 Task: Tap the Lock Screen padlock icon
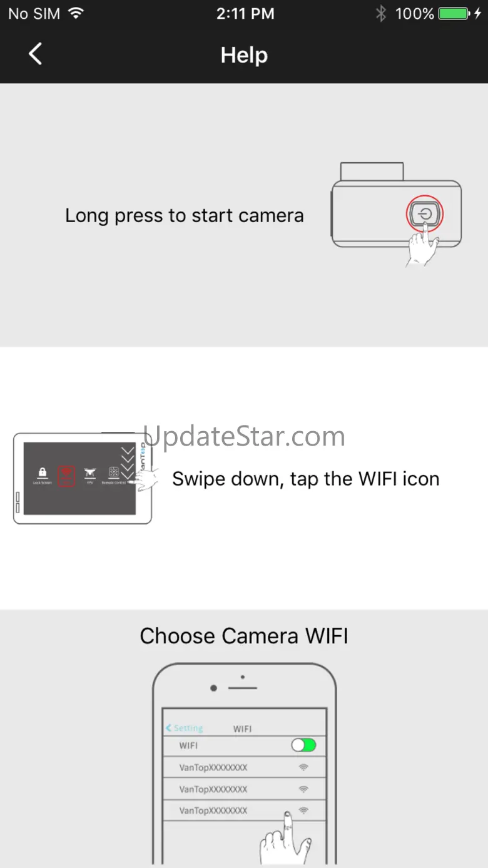click(43, 474)
